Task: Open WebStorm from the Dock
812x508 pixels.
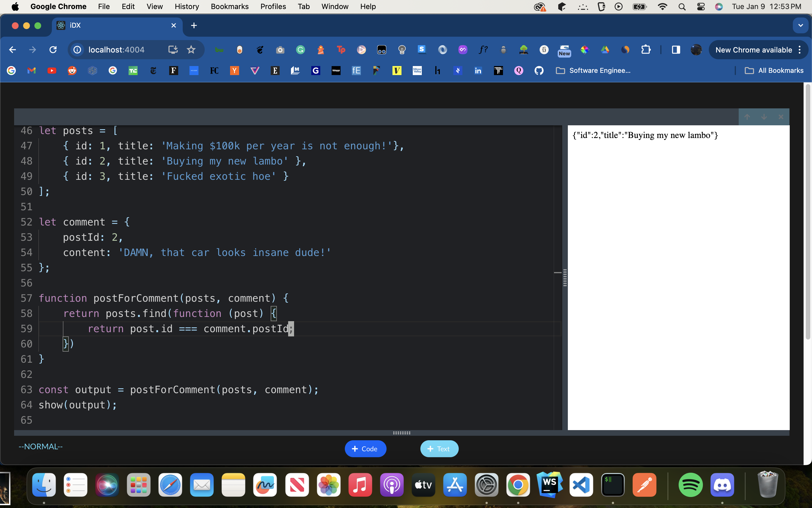Action: click(549, 485)
